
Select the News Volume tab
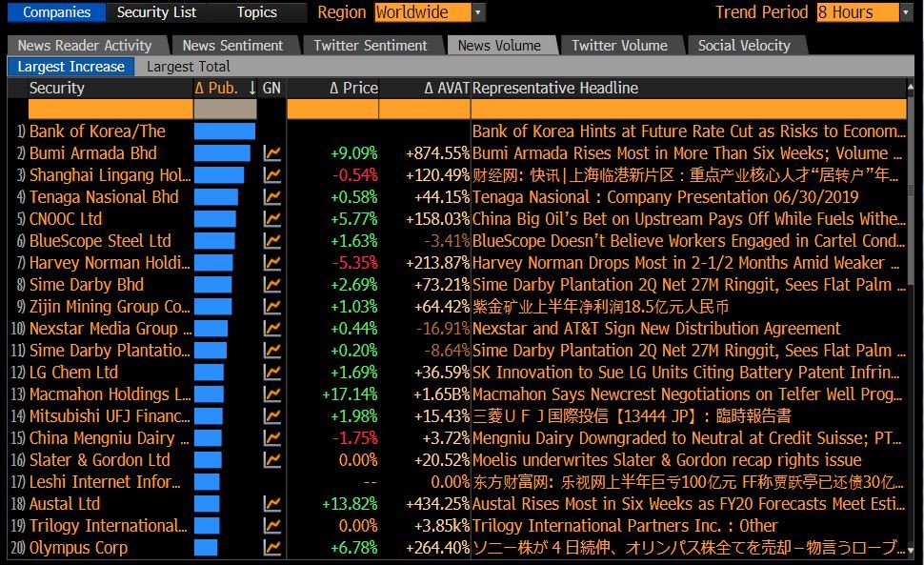[x=500, y=46]
